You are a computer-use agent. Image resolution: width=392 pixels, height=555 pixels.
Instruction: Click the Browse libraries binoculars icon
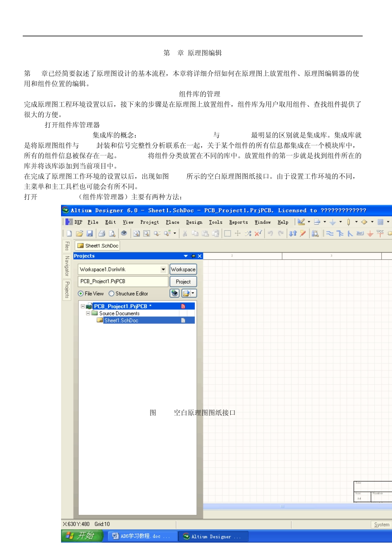click(x=315, y=233)
